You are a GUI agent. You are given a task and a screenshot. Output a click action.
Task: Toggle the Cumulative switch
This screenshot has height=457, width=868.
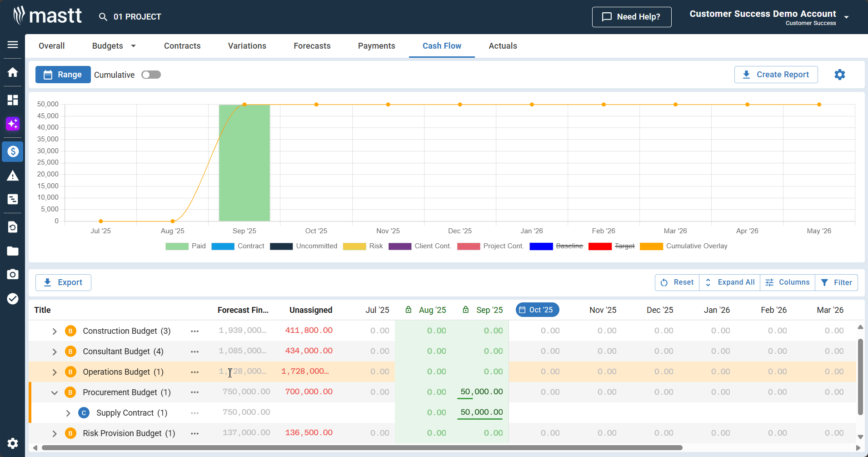pos(151,75)
